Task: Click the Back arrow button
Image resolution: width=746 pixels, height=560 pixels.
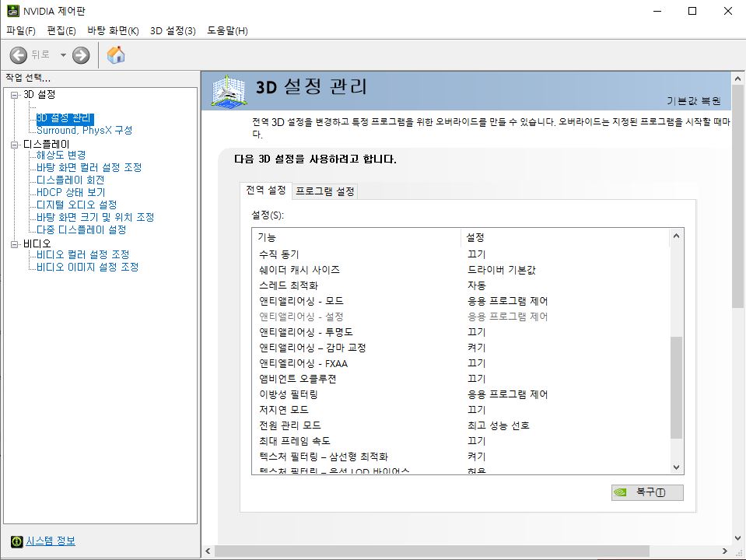Action: [19, 55]
